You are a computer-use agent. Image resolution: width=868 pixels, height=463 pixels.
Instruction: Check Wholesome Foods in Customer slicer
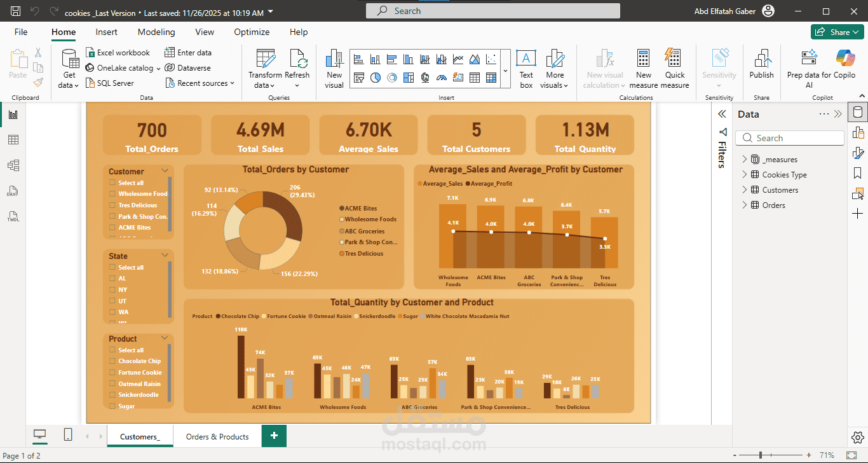(112, 193)
